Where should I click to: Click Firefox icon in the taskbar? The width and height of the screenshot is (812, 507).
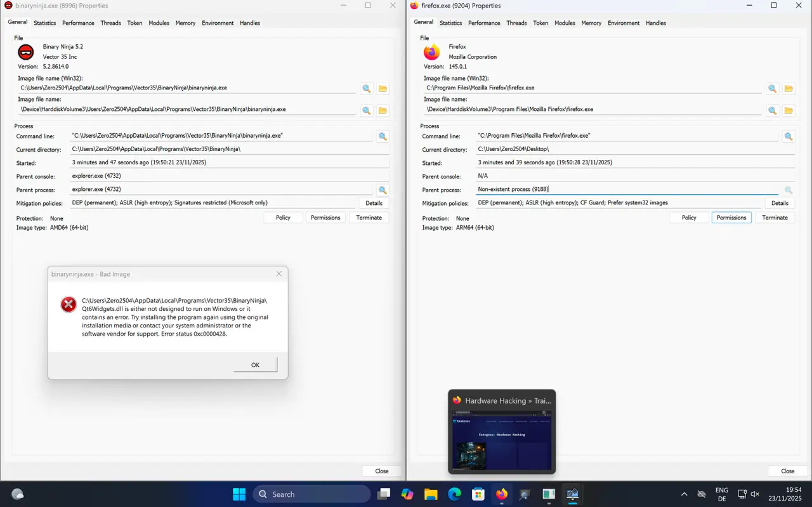tap(502, 494)
